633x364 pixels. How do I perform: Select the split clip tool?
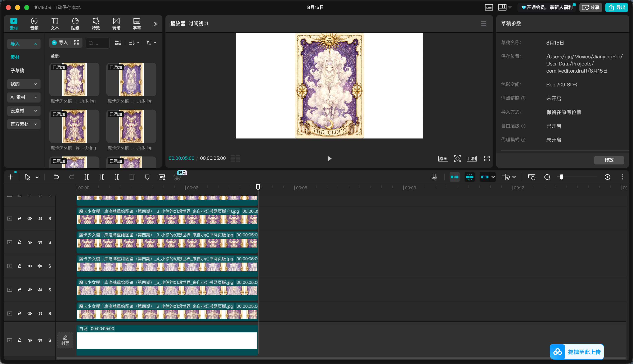86,177
